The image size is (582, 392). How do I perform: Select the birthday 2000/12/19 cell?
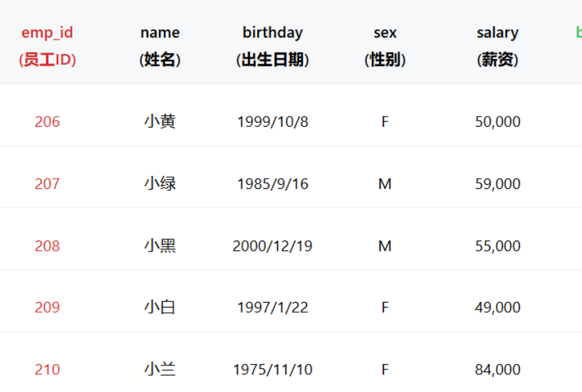272,246
